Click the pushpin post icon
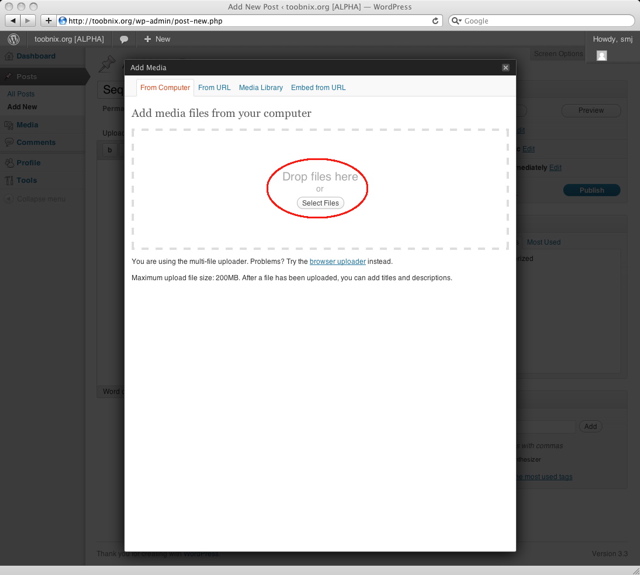This screenshot has width=640, height=575. 107,64
